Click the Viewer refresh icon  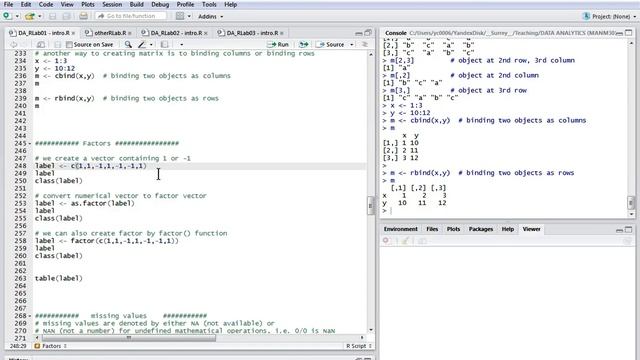[627, 241]
